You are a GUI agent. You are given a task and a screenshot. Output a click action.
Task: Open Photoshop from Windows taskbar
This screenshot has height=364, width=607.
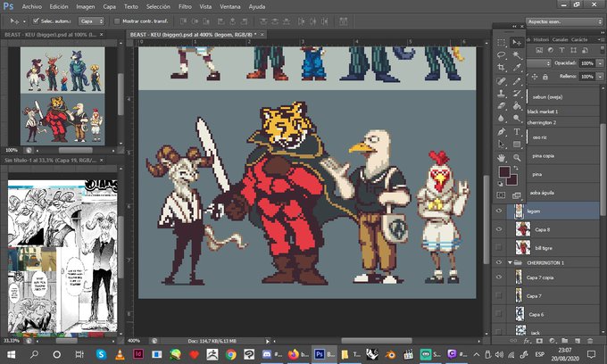(x=324, y=354)
